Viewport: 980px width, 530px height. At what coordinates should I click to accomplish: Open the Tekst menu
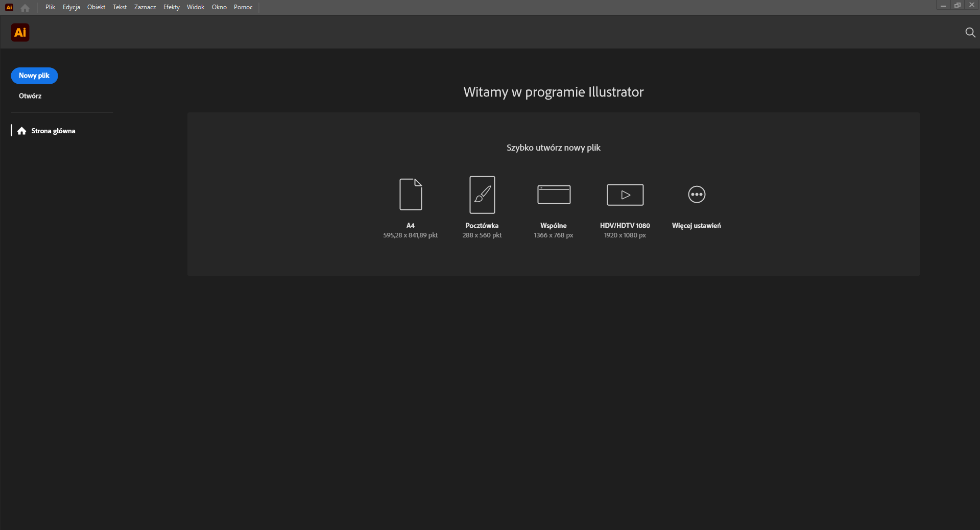tap(119, 7)
